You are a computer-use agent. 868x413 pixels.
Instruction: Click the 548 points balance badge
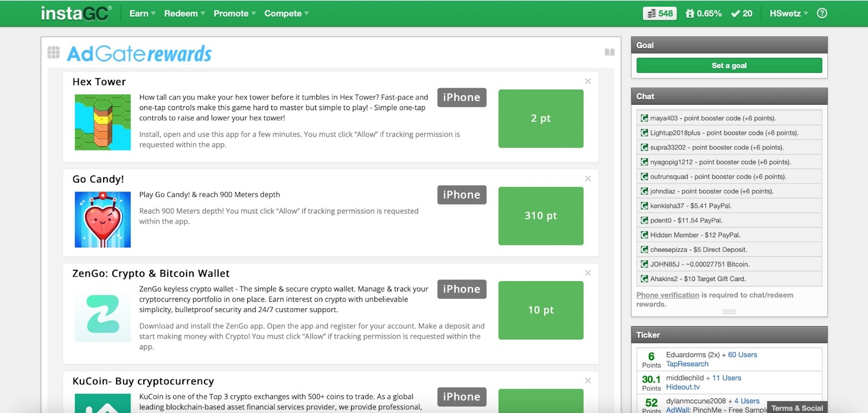(660, 14)
